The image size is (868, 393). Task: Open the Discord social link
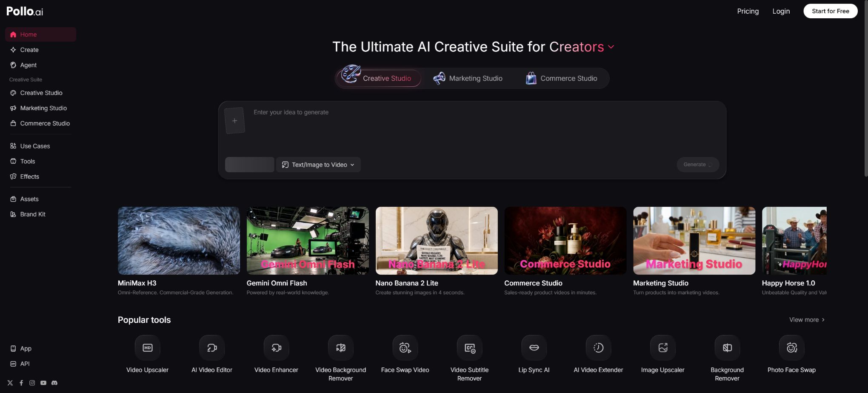(x=54, y=383)
